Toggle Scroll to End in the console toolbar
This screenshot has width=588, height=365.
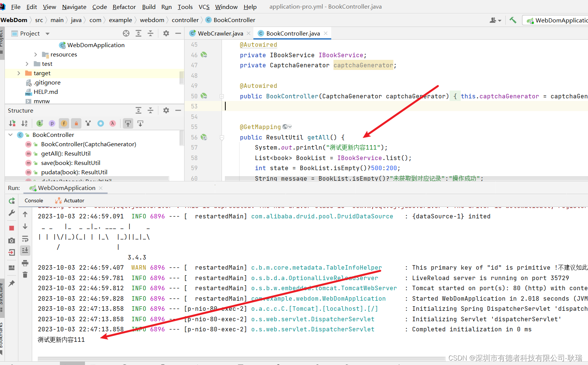25,250
